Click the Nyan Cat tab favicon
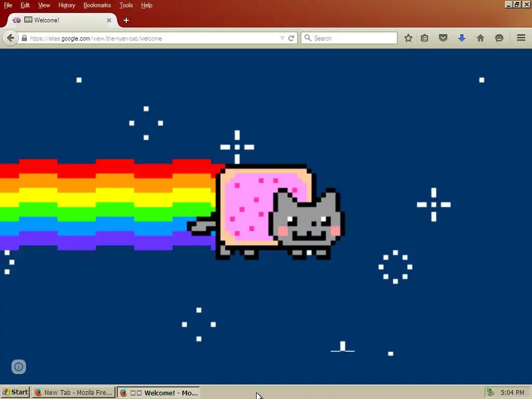Viewport: 532px width, 399px height. tap(17, 20)
